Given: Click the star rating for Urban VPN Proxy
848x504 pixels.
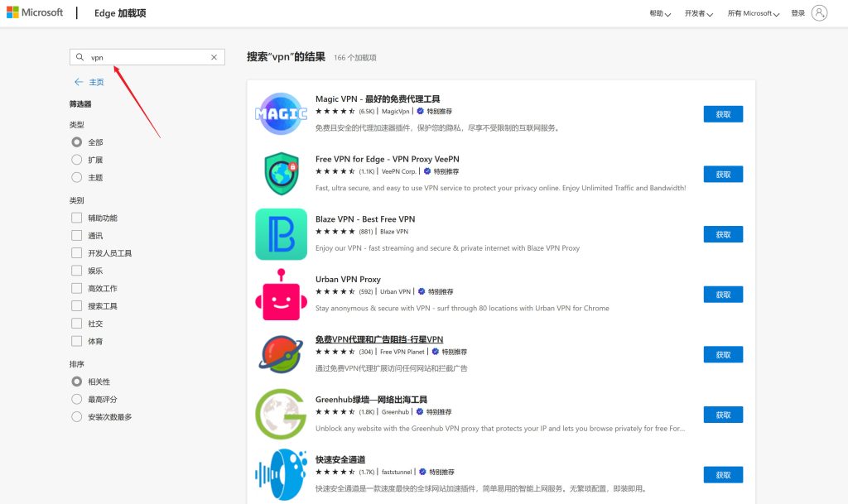Looking at the screenshot, I should 335,291.
